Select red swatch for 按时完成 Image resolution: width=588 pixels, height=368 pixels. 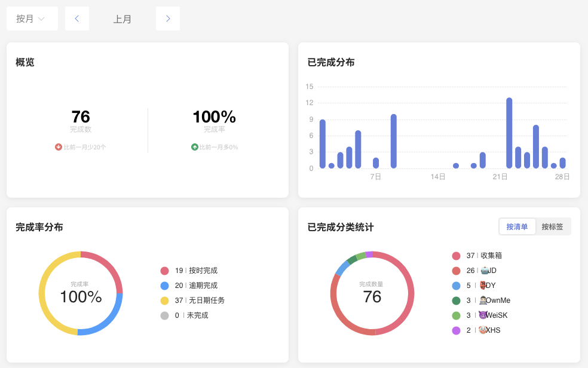point(164,271)
